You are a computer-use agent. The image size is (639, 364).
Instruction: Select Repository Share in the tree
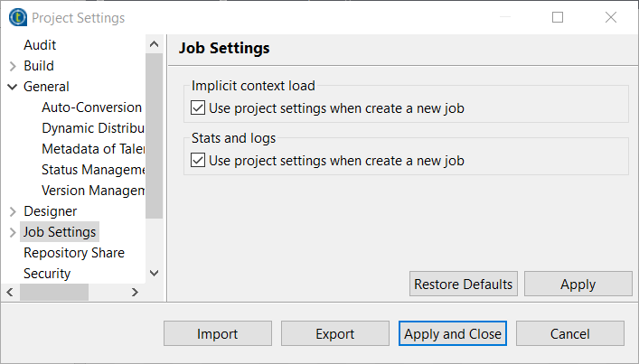coord(74,253)
